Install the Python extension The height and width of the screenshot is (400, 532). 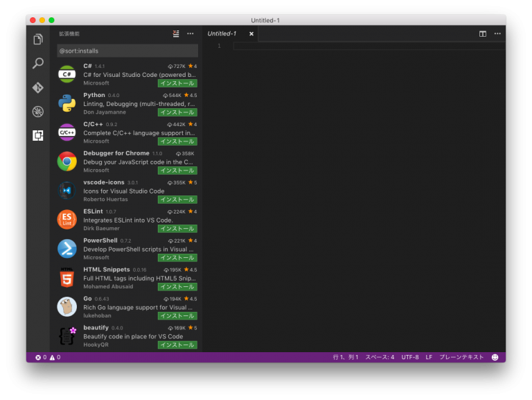(x=177, y=112)
